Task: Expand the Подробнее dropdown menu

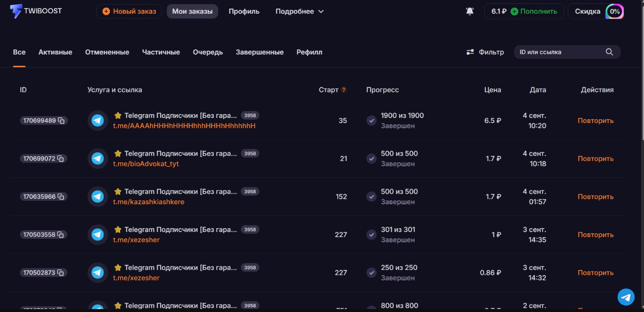Action: coord(299,11)
